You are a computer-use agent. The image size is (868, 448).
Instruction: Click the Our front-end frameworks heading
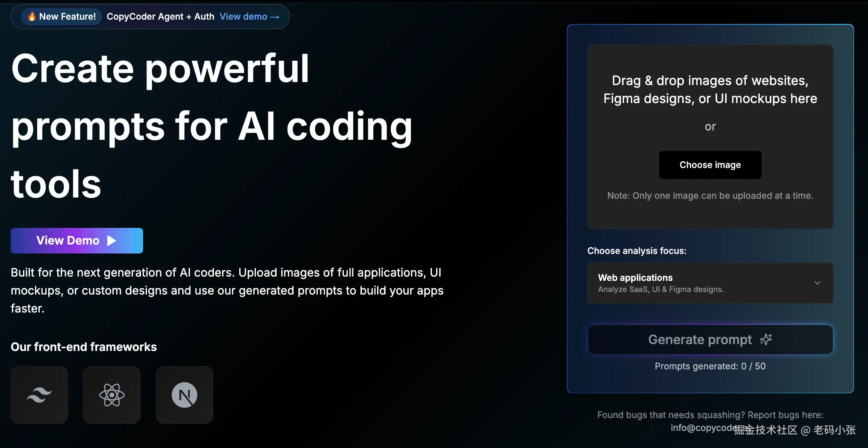(x=83, y=347)
